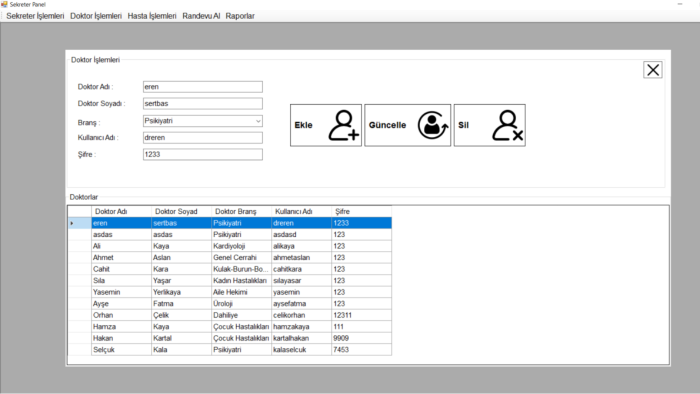
Task: Sort by Şifre column header
Action: (362, 212)
